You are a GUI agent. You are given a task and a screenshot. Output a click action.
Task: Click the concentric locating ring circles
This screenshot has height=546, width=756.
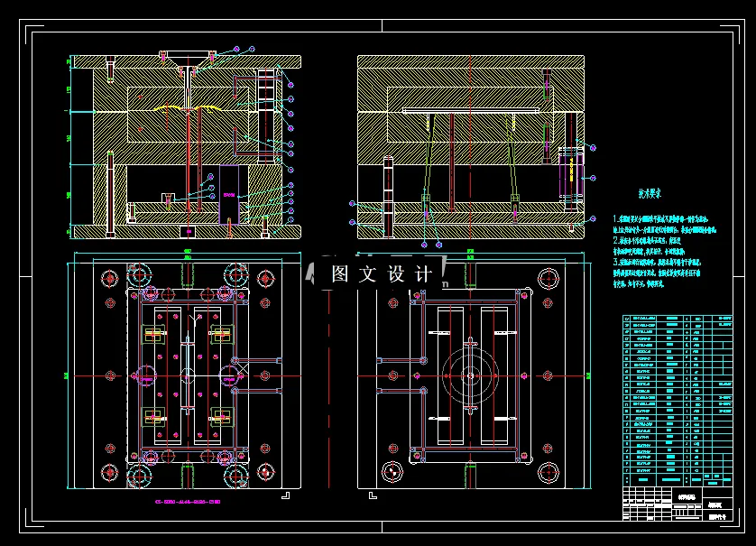[470, 375]
